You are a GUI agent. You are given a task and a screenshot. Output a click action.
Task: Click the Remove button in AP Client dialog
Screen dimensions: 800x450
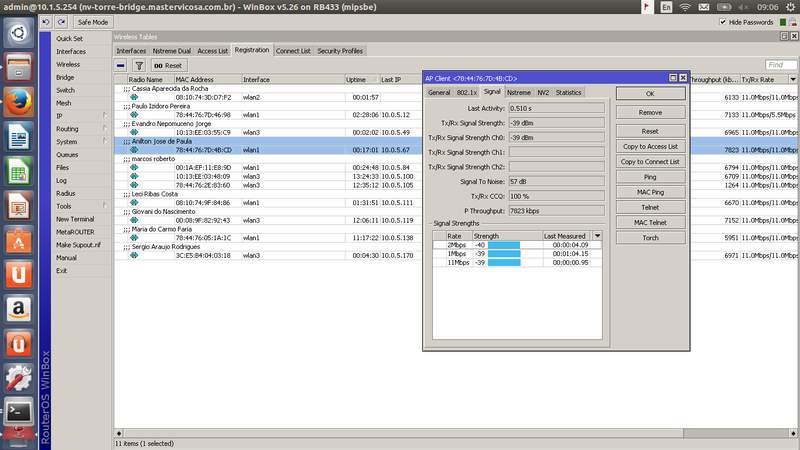pyautogui.click(x=651, y=112)
